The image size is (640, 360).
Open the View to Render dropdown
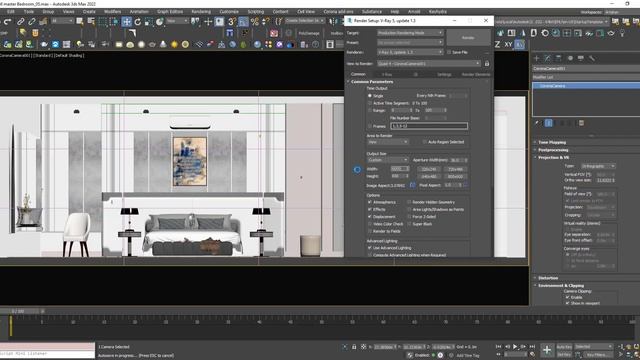[429, 64]
